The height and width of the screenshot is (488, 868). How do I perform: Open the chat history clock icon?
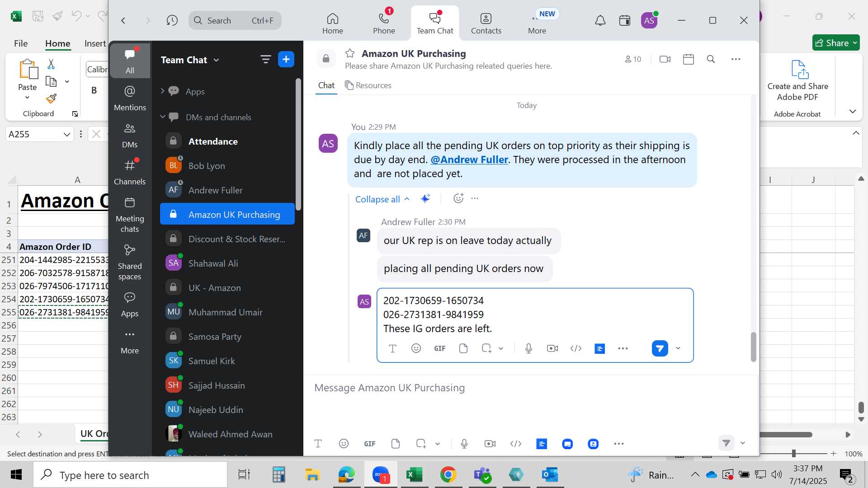coord(172,20)
